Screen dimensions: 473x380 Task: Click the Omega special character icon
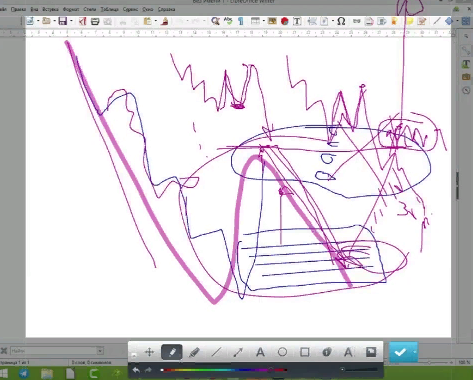(x=341, y=21)
